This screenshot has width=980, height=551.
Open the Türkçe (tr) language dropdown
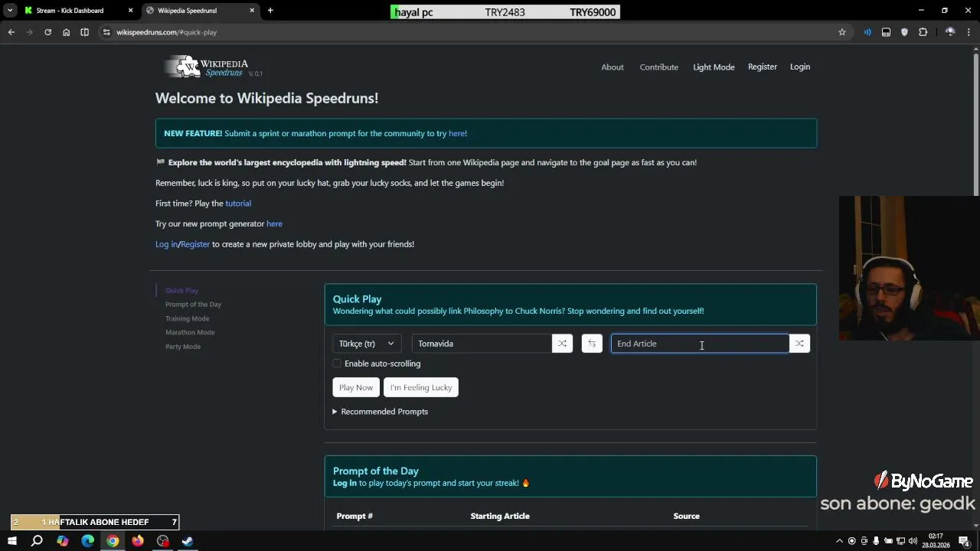tap(367, 344)
